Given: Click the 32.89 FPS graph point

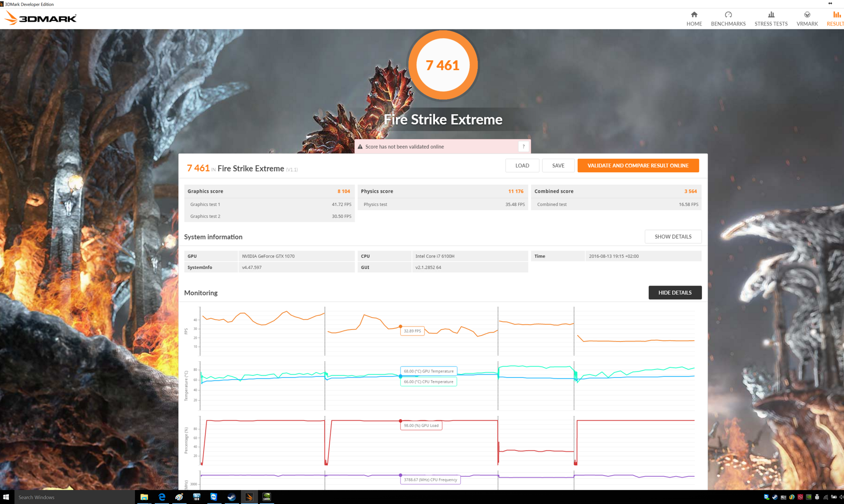Looking at the screenshot, I should tap(400, 326).
